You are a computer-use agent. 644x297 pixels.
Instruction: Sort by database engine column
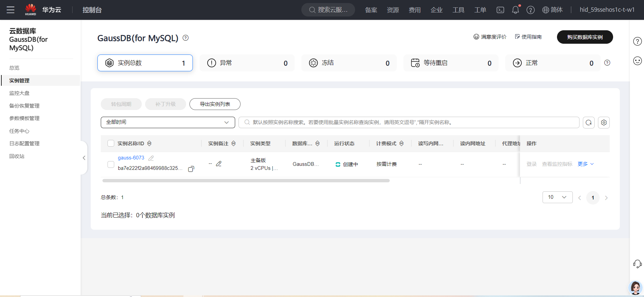[x=317, y=144]
